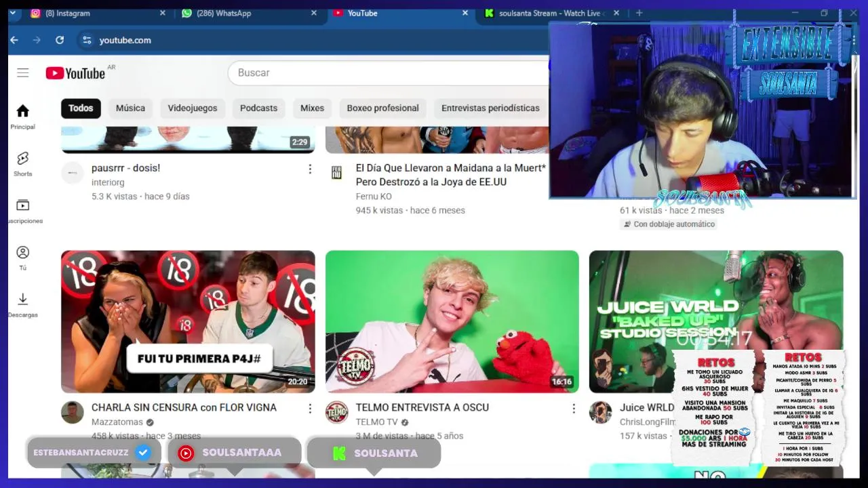This screenshot has height=488, width=868.
Task: Click the Con doblaje automático badge
Action: coord(669,224)
